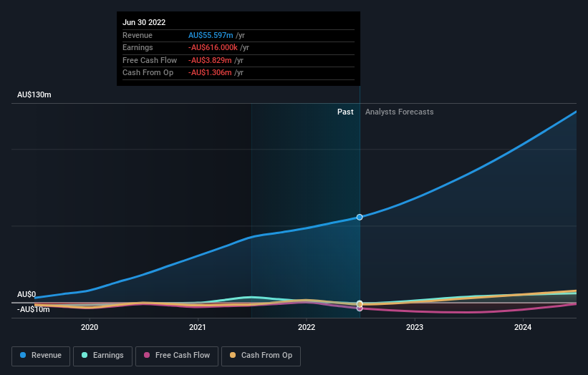Toggle the Revenue legend series
588x375 pixels.
coord(41,356)
